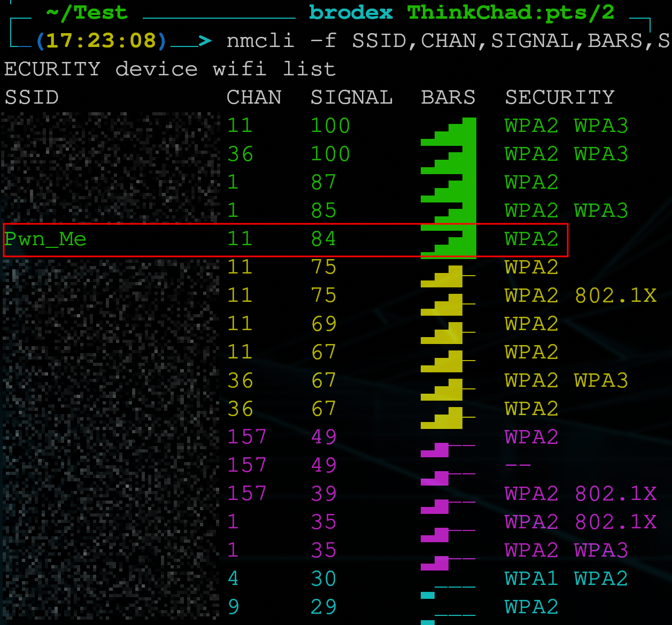The width and height of the screenshot is (672, 625).
Task: Click the nmcli command word
Action: (x=260, y=41)
